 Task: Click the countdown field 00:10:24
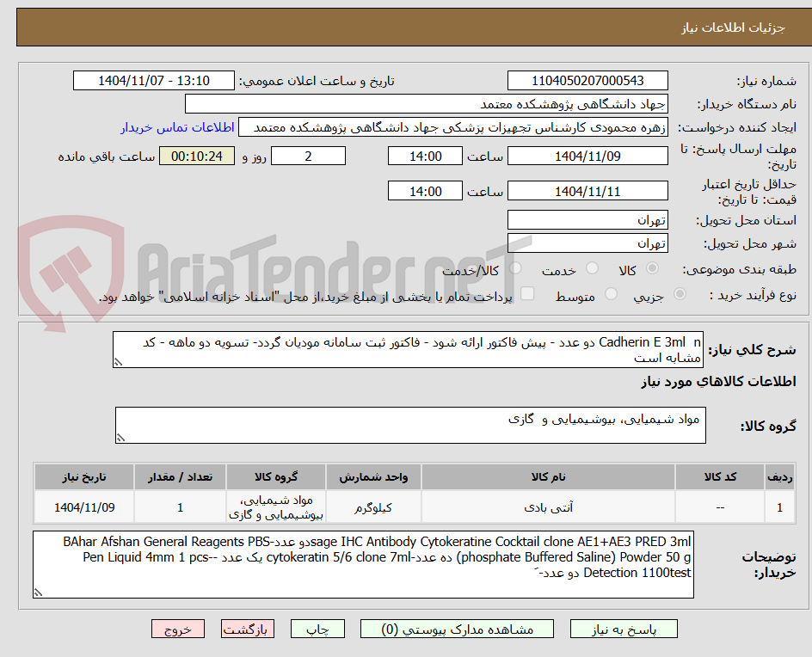tap(197, 156)
